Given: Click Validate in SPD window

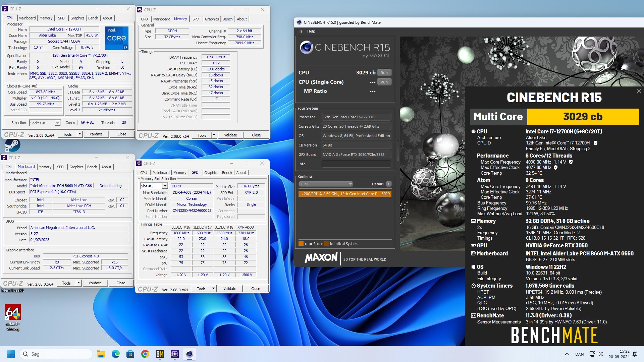Looking at the screenshot, I should [230, 289].
